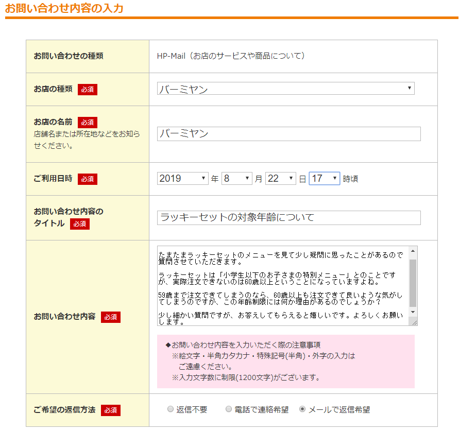Click the HP-Mail inquiry type text
The height and width of the screenshot is (448, 476).
(231, 56)
